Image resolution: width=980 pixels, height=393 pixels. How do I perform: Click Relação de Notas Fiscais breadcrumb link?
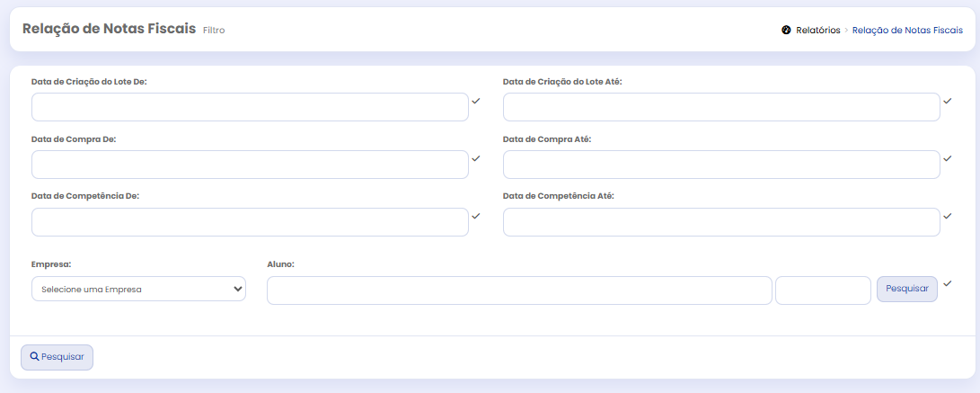(906, 30)
